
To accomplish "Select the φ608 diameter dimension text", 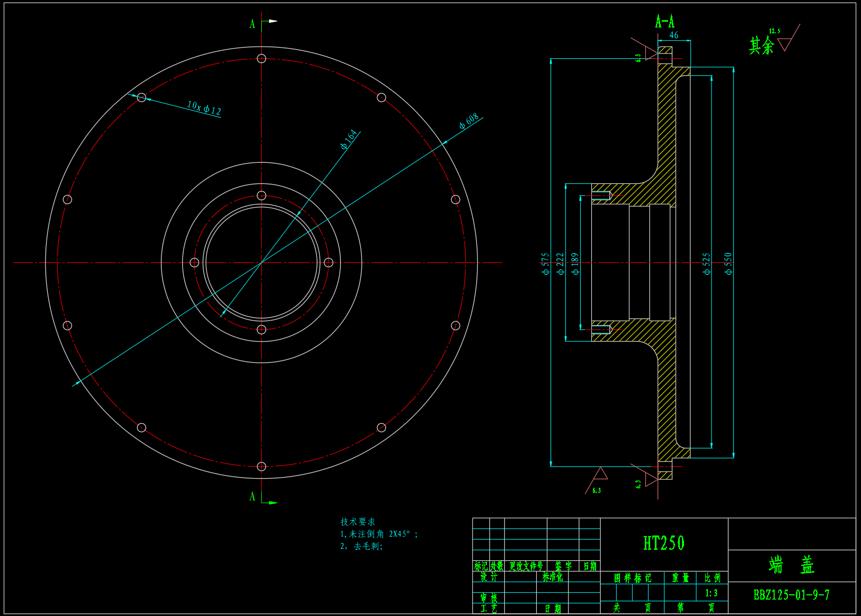I will (469, 121).
